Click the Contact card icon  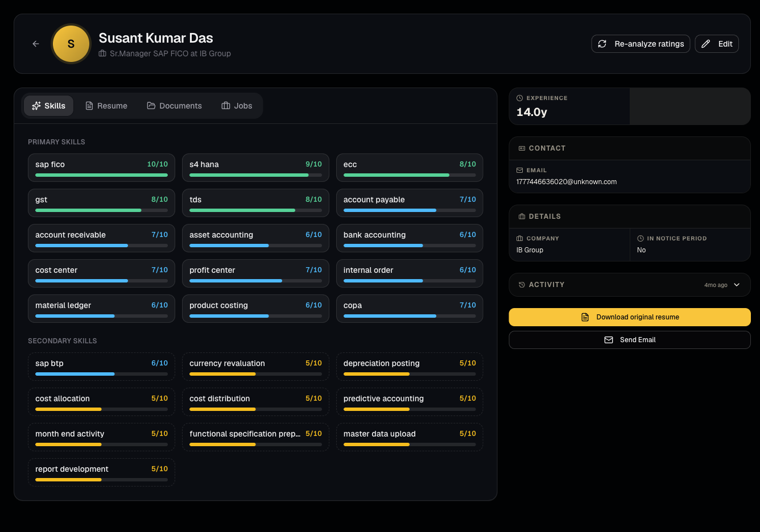[x=522, y=148]
